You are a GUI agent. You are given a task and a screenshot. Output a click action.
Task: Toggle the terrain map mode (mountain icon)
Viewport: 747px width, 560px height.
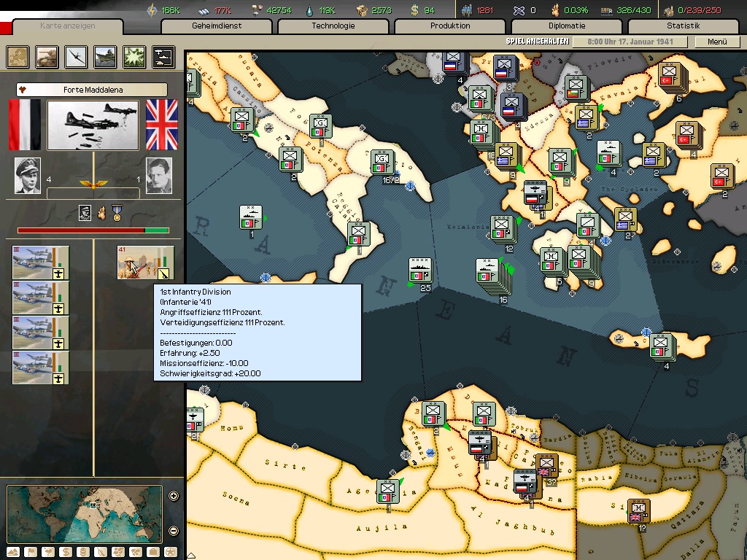[13, 552]
